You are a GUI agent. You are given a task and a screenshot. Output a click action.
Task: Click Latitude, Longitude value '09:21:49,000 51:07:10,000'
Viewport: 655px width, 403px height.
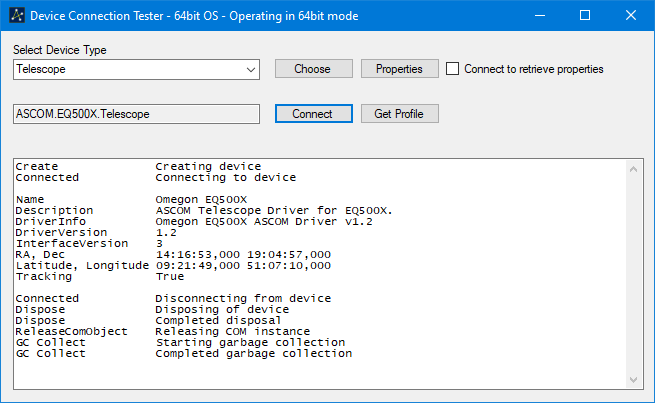click(x=243, y=266)
